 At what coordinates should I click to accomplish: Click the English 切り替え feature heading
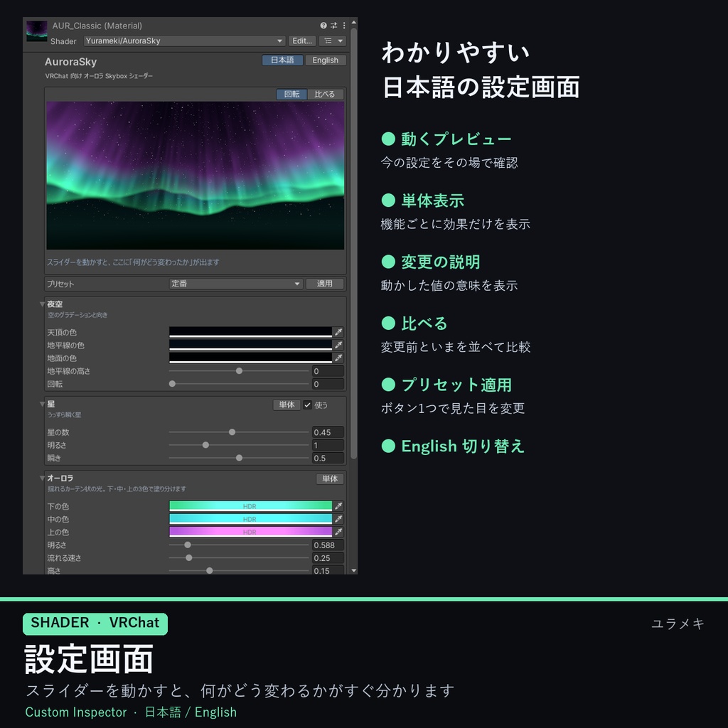(463, 446)
